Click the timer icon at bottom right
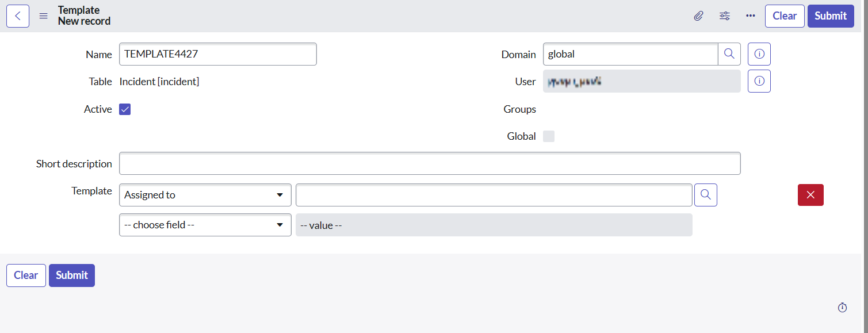The image size is (868, 333). pos(842,307)
